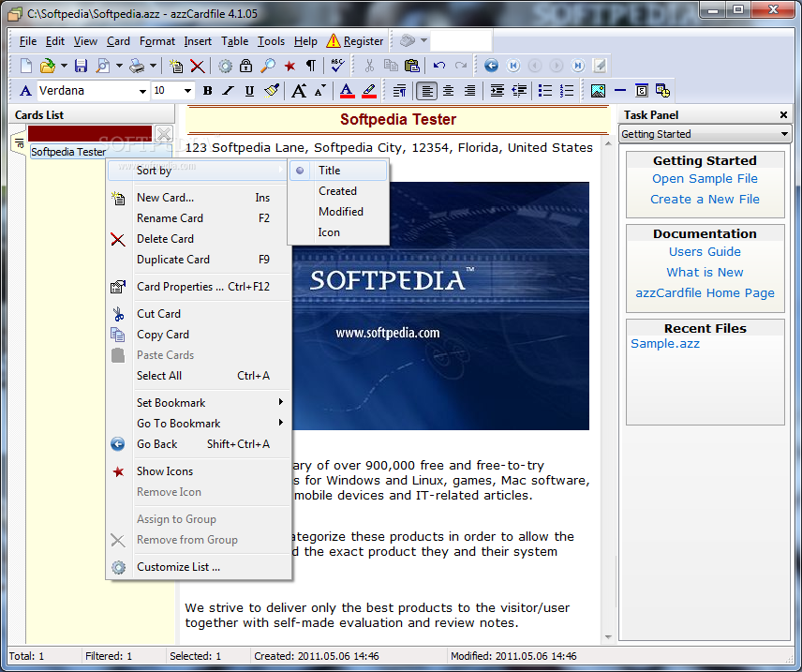
Task: Toggle Underline formatting button
Action: click(249, 91)
